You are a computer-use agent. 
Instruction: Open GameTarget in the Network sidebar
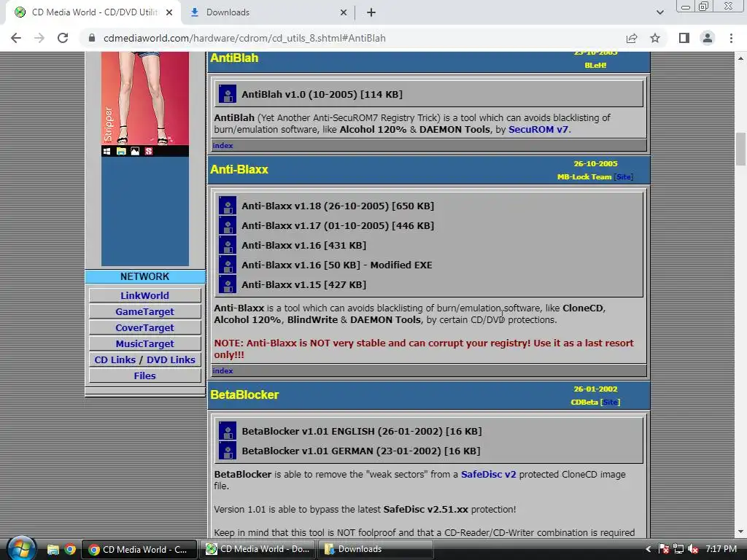[145, 311]
